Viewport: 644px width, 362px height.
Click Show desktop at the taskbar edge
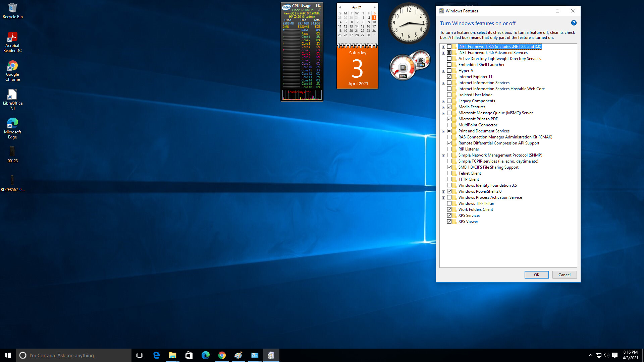pyautogui.click(x=643, y=355)
